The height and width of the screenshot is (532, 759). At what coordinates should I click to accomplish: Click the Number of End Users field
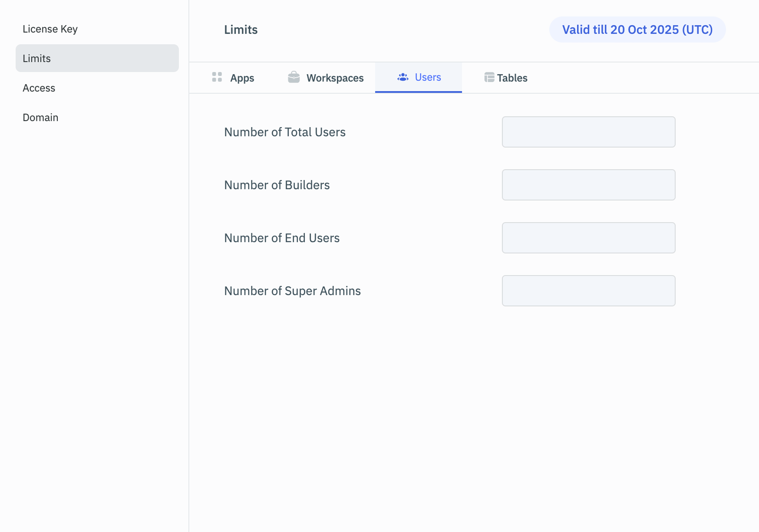588,238
